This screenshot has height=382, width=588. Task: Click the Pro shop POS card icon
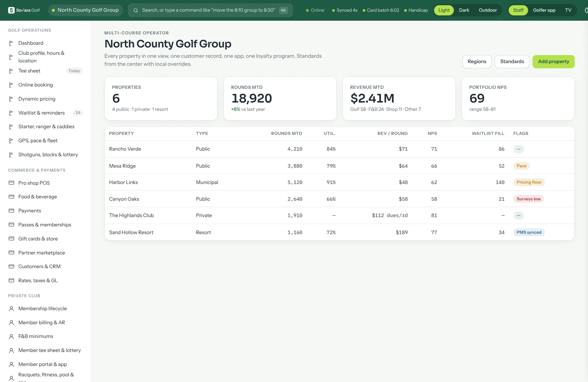[x=11, y=183]
